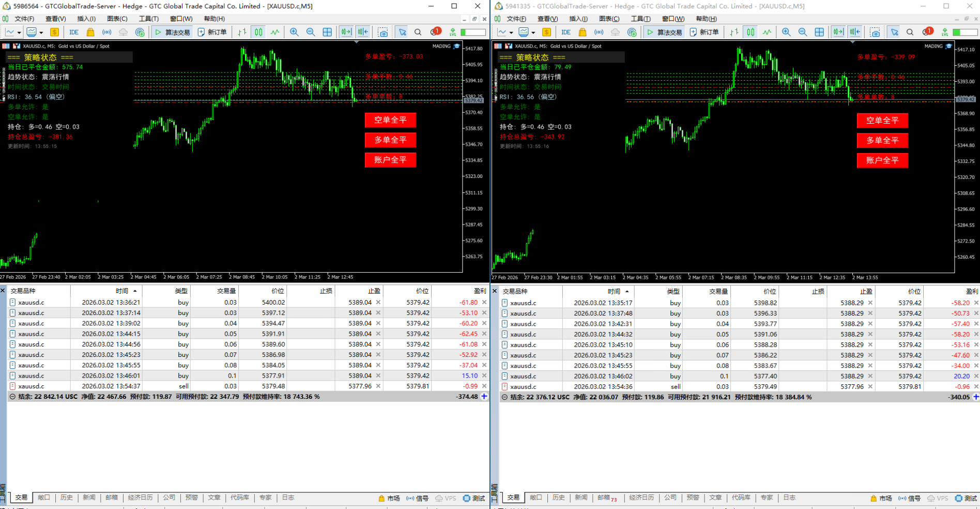
Task: Zoom out chart in right window
Action: click(x=803, y=32)
